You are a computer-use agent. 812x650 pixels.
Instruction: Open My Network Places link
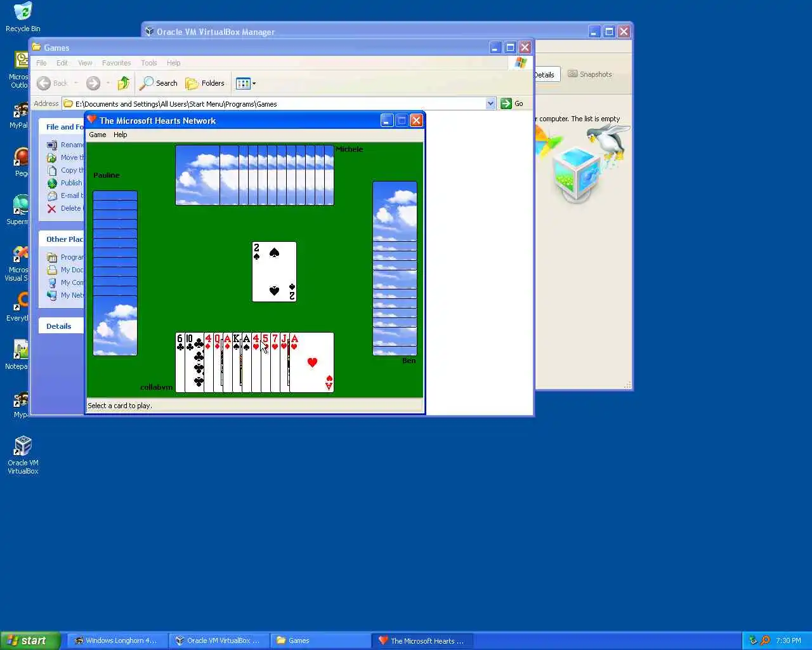coord(65,295)
